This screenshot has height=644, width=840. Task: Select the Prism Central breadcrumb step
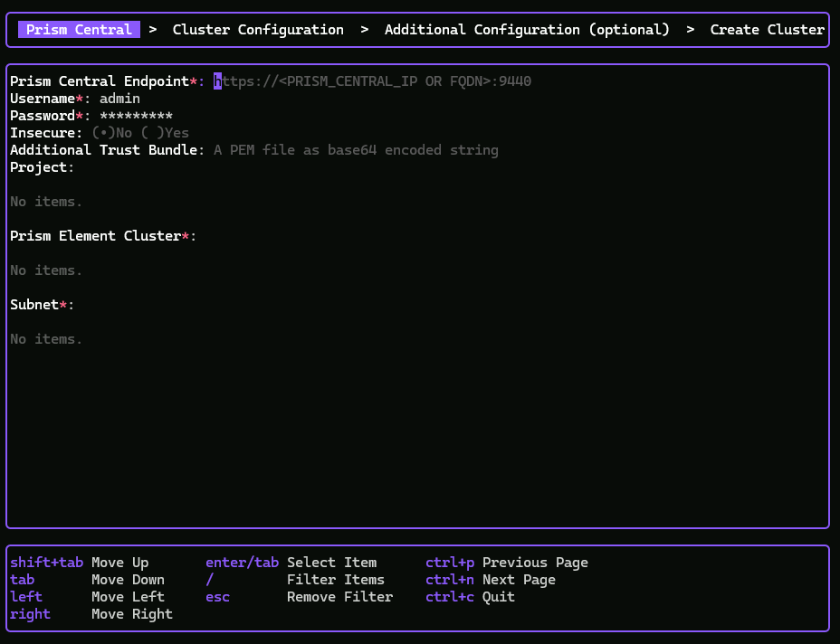tap(79, 30)
